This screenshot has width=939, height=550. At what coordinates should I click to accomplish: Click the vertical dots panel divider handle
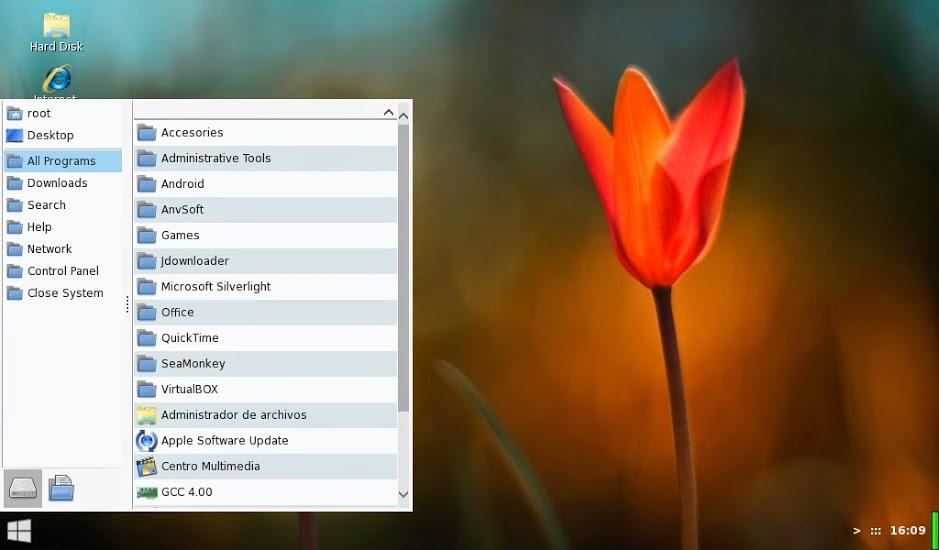[x=128, y=304]
